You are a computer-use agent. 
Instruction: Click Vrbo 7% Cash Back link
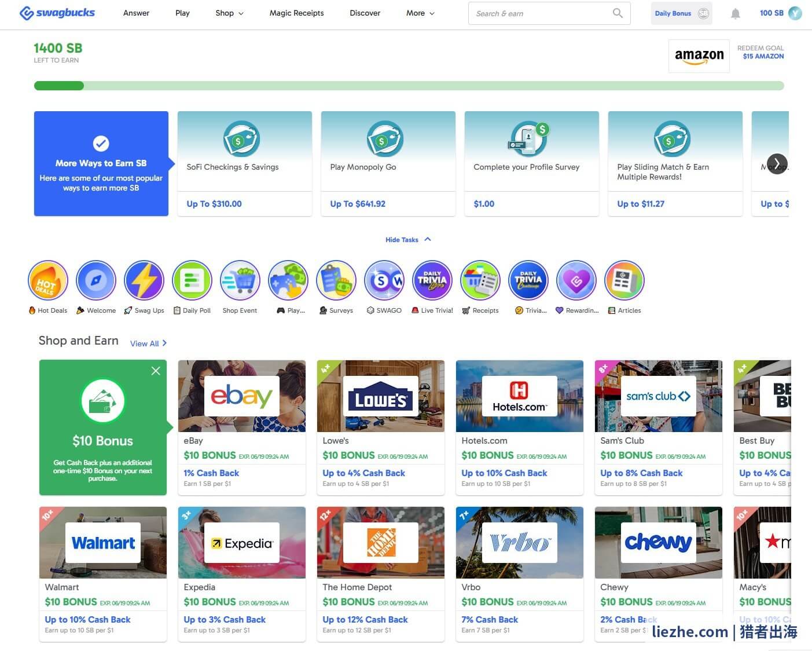pyautogui.click(x=490, y=620)
